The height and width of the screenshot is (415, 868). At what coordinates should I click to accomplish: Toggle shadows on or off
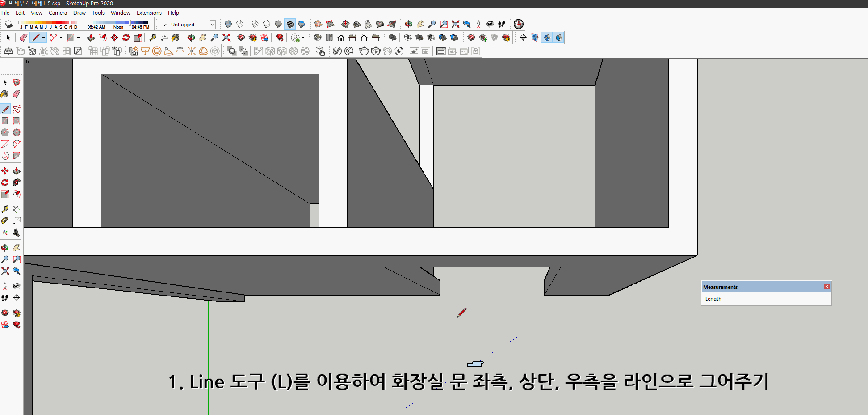8,24
